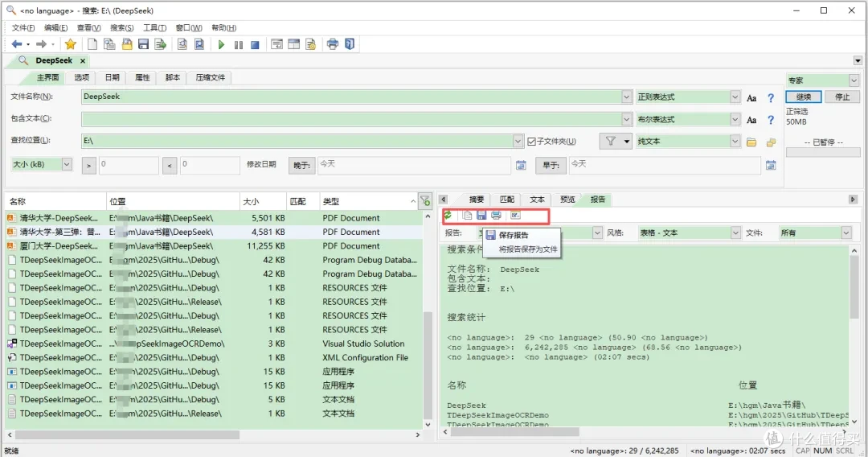This screenshot has width=868, height=457.
Task: Open calendar picker for the 早于 date
Action: 771,165
